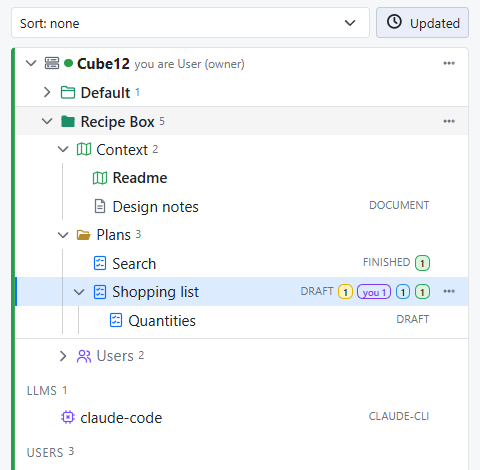Collapse the Plans section
The image size is (480, 470).
(x=63, y=235)
